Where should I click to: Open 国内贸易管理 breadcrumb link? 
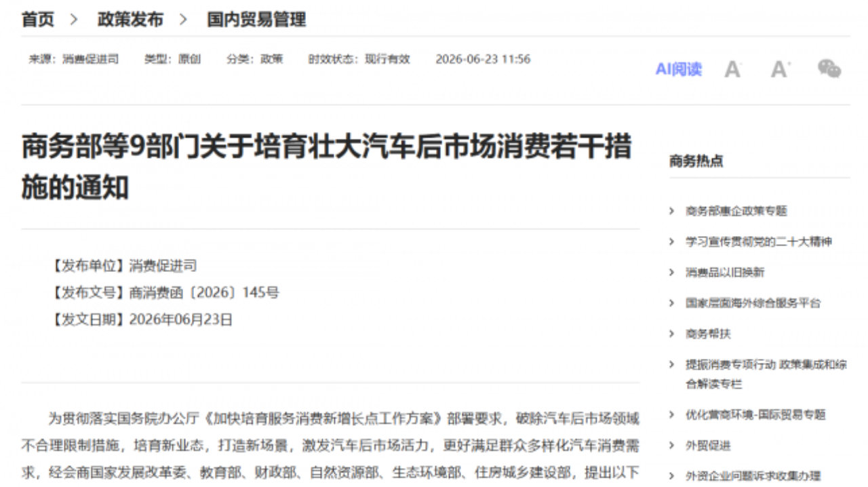pos(256,20)
